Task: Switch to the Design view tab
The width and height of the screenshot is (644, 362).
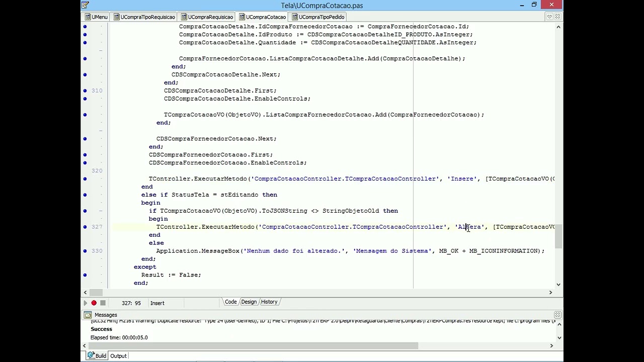Action: (x=249, y=302)
